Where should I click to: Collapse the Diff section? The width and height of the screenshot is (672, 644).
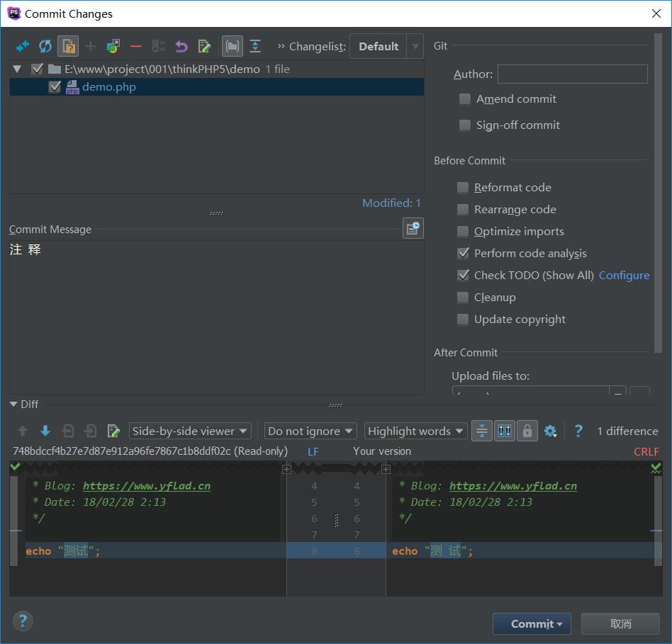tap(14, 405)
